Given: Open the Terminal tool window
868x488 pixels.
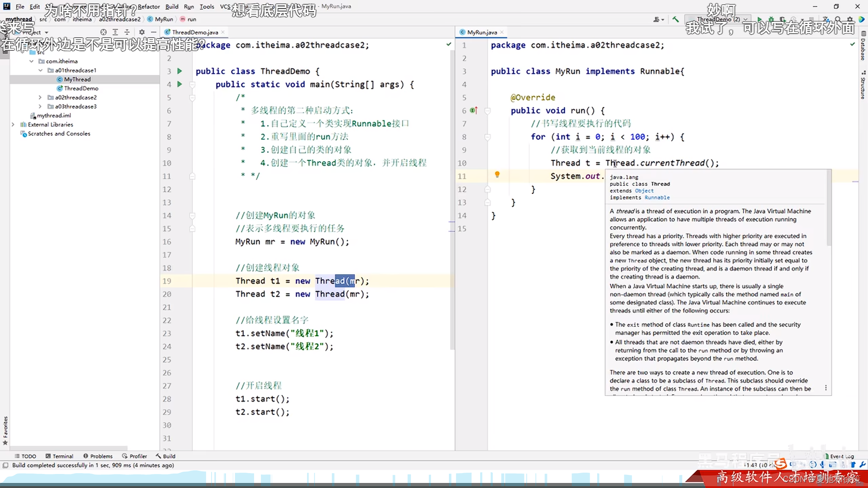Looking at the screenshot, I should pyautogui.click(x=59, y=456).
